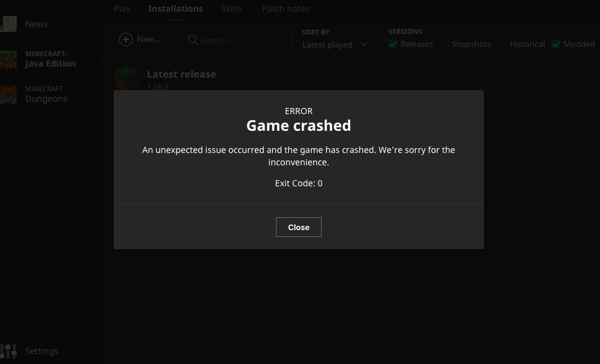
Task: Switch to the Play tab
Action: [122, 9]
